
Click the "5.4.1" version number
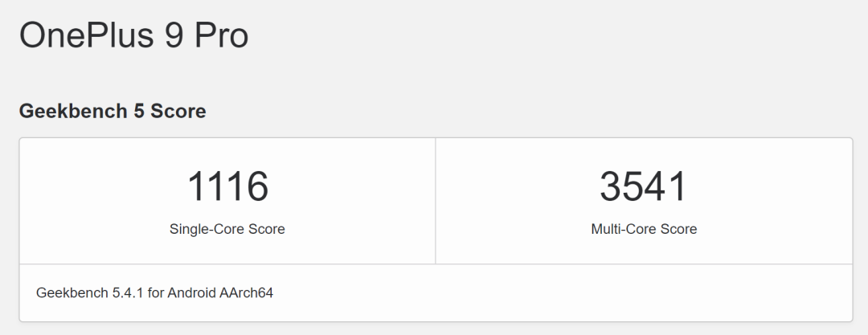(128, 293)
